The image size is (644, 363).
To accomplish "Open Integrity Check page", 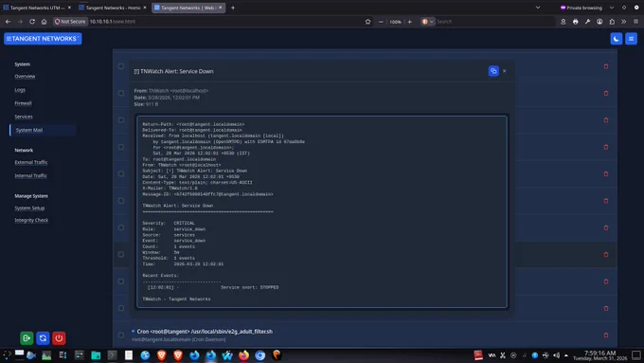I will (x=31, y=220).
